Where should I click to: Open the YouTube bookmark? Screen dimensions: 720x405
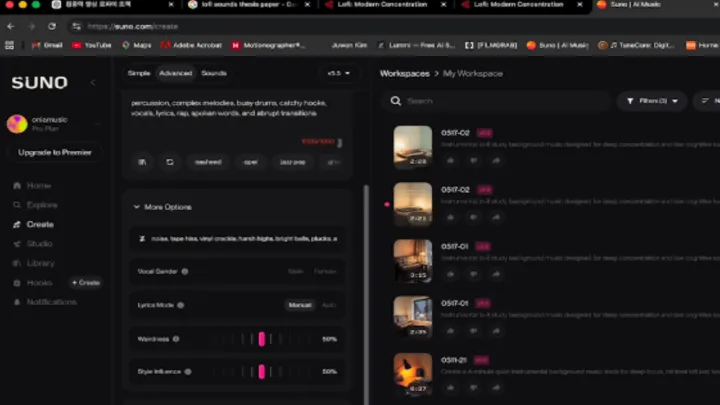click(x=92, y=45)
